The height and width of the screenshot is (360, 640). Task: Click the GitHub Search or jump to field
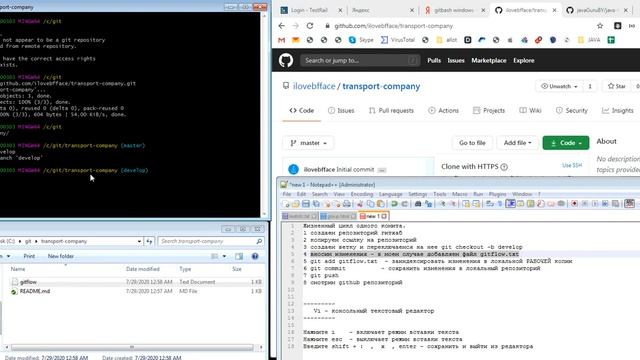coord(360,60)
